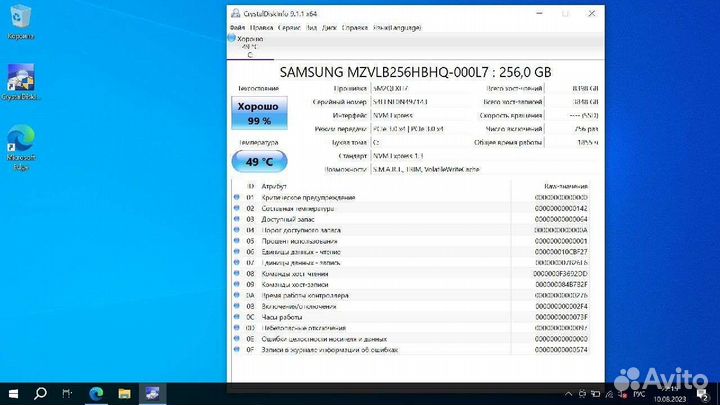The image size is (720, 405).
Task: Open the Вид menu
Action: (x=311, y=28)
